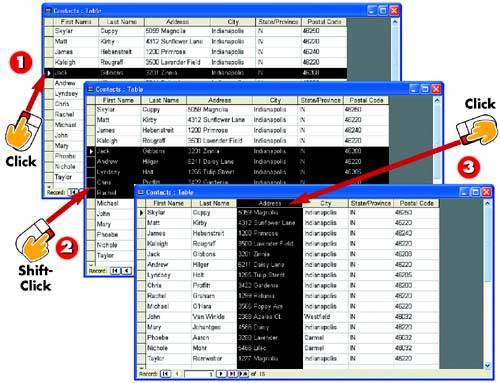Select First Name column header in front window
This screenshot has width=500, height=383.
[168, 203]
